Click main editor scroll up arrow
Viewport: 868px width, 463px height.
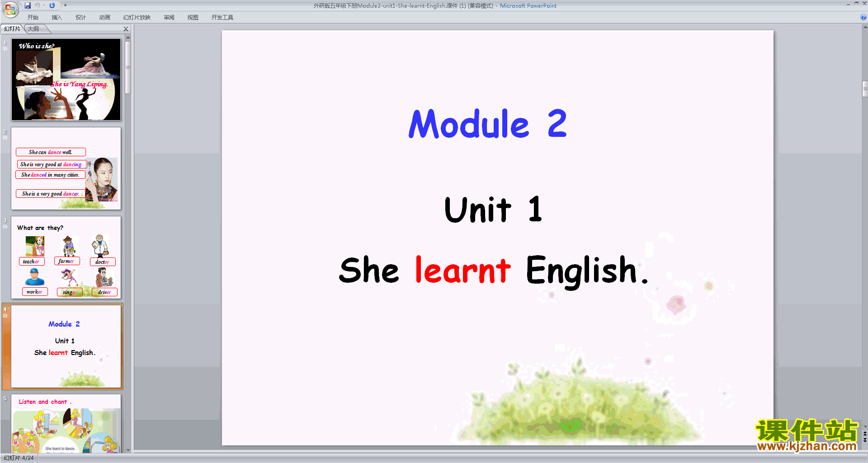click(x=865, y=27)
